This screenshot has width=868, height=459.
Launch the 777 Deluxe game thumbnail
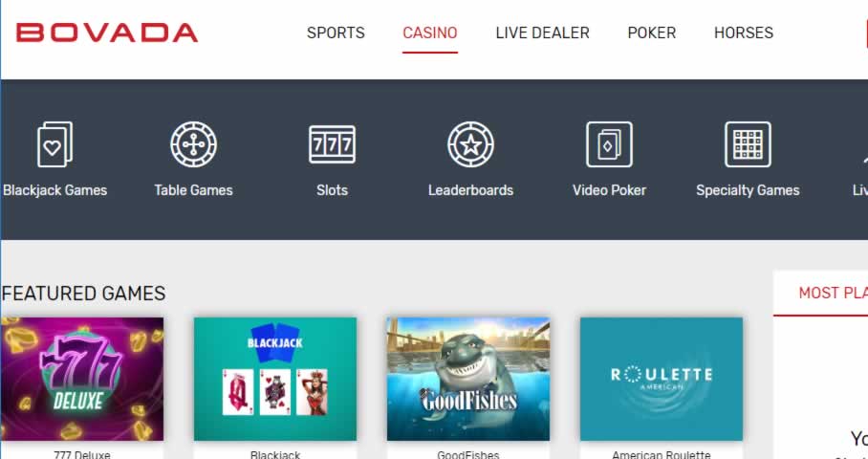click(x=82, y=379)
